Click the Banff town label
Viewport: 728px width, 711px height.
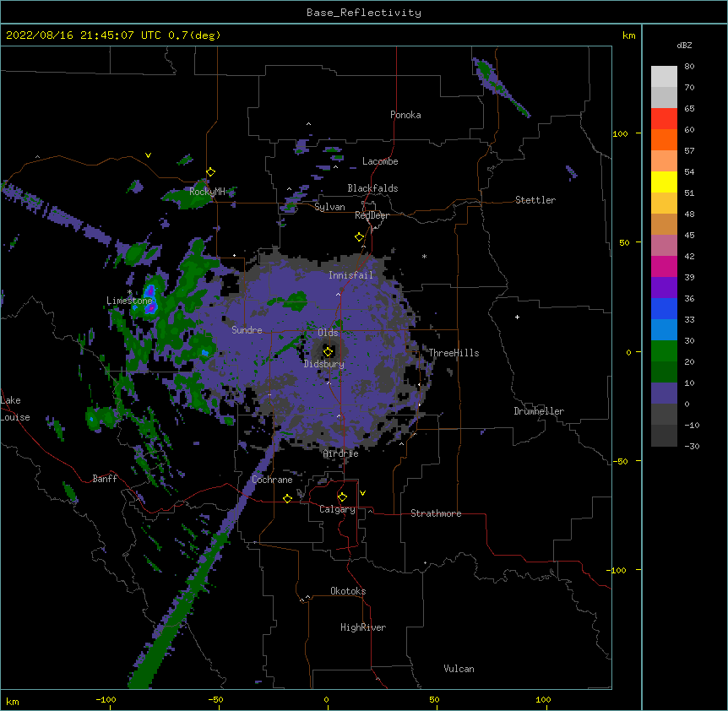pos(105,479)
